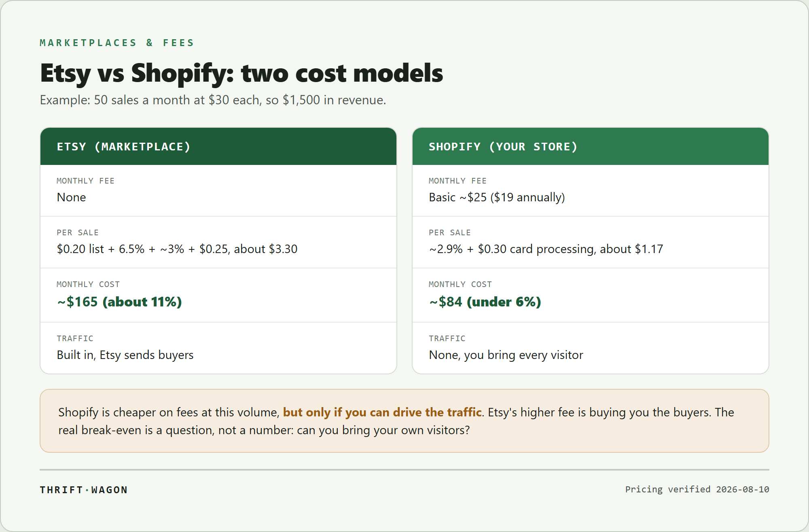
Task: Click the 'TRAFFIC' label in the Etsy card
Action: [75, 338]
